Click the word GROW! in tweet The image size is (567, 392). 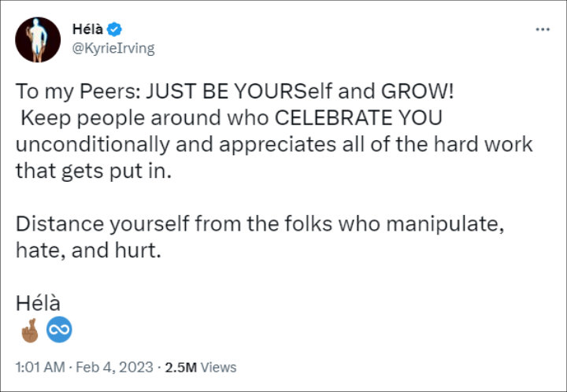tap(417, 91)
